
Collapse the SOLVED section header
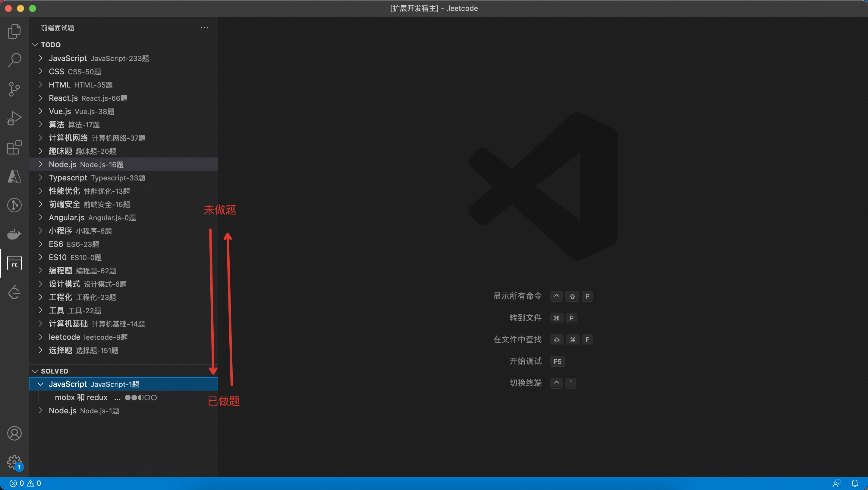(54, 371)
